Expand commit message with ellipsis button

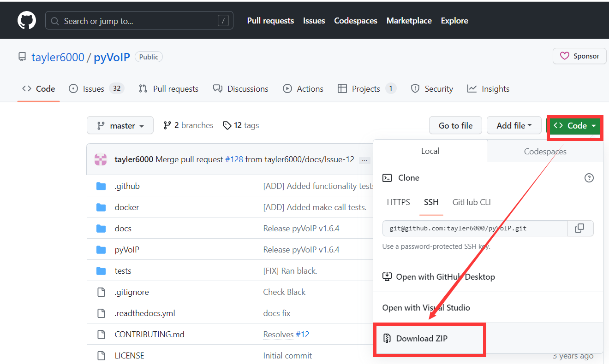(364, 160)
